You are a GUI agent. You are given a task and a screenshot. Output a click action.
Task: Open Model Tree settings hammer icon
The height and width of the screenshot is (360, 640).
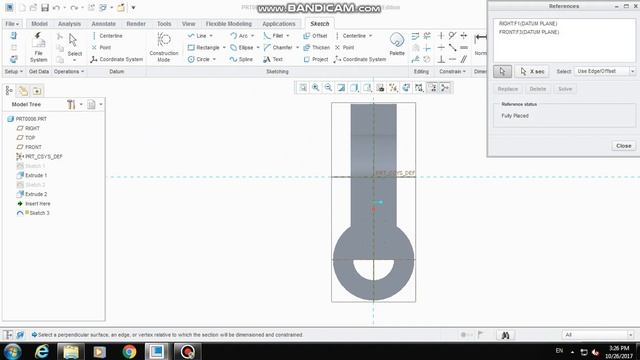click(x=71, y=104)
